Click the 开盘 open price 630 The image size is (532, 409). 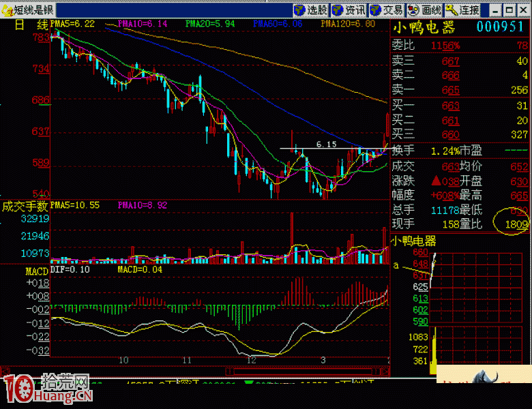[519, 181]
